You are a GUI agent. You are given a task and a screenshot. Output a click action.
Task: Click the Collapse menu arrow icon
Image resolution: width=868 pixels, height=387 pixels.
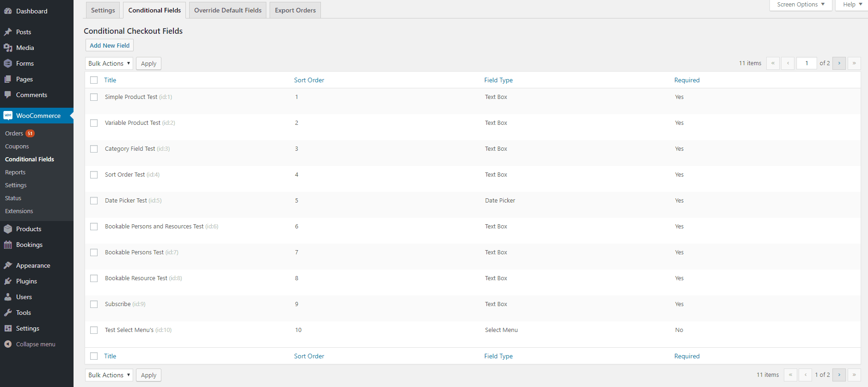(x=8, y=344)
